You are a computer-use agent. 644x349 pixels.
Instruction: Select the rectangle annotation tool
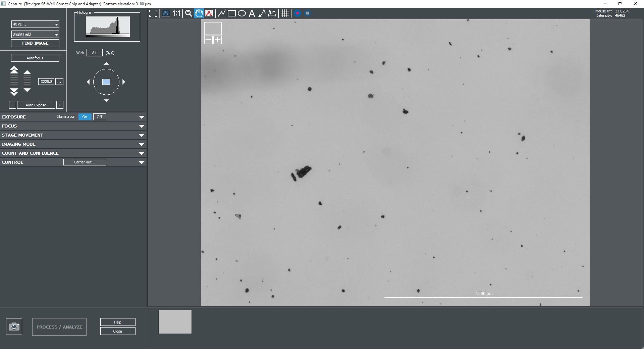tap(231, 13)
